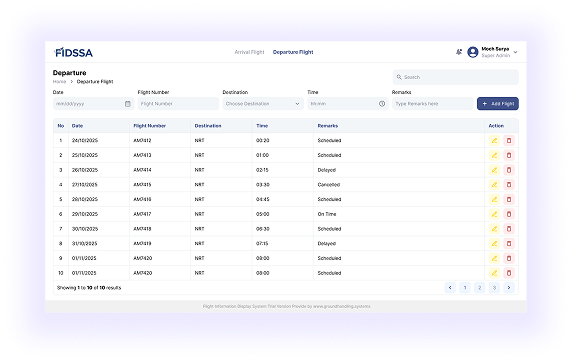Image resolution: width=572 pixels, height=362 pixels.
Task: Click the Add Flight button
Action: pos(498,104)
